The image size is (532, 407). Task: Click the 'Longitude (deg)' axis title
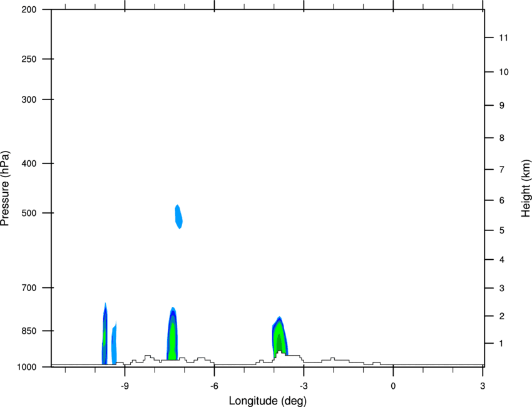coord(268,401)
